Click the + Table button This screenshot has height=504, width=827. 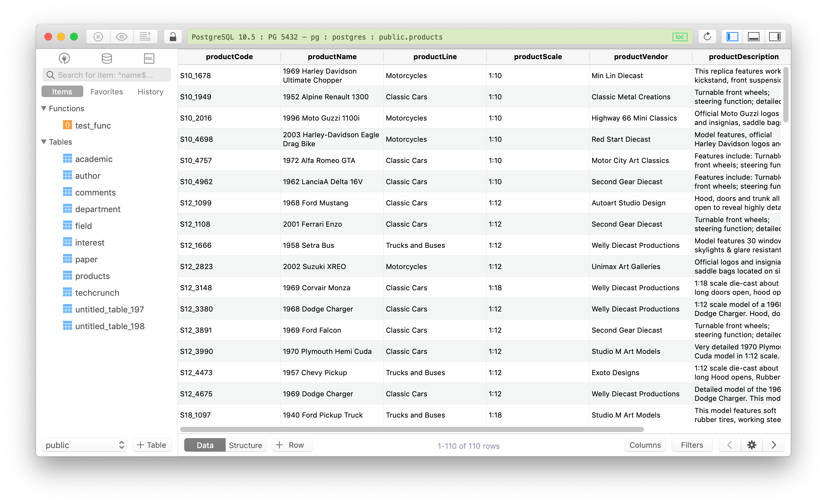152,445
